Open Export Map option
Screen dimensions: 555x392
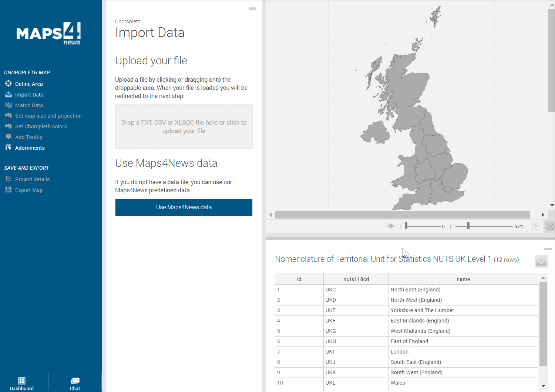[x=29, y=190]
